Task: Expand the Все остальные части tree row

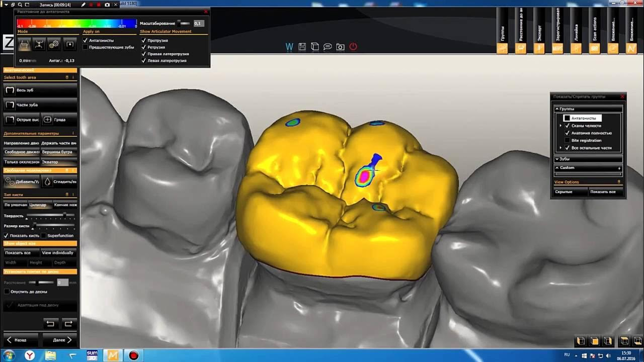Action: pyautogui.click(x=561, y=148)
